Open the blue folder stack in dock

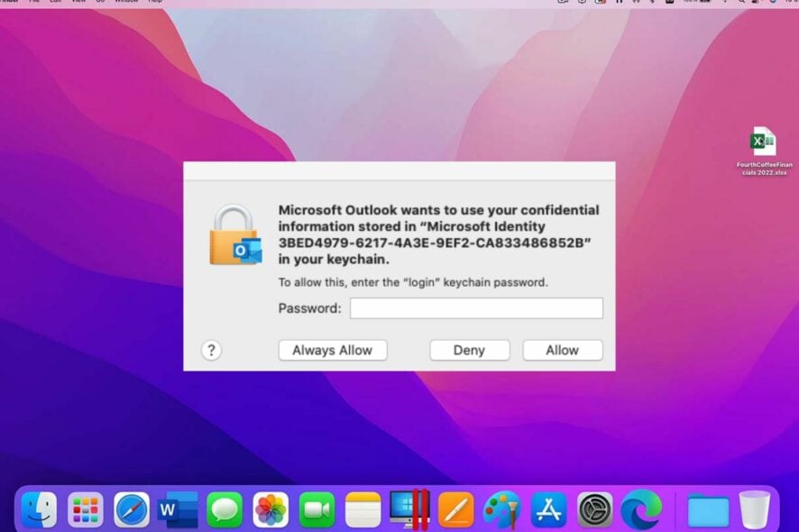[708, 510]
